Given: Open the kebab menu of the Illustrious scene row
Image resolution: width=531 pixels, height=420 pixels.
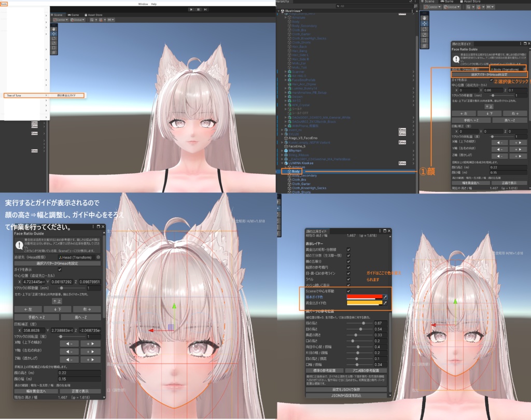Looking at the screenshot, I should click(412, 11).
